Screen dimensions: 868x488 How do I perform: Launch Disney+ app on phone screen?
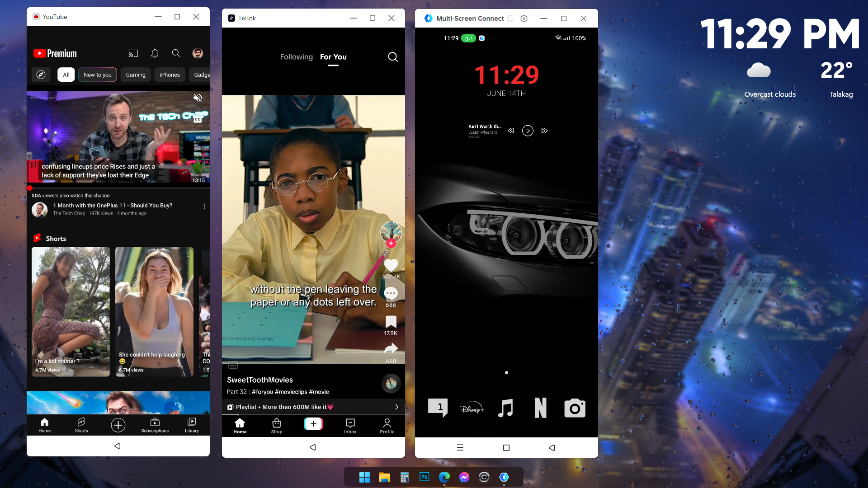[472, 408]
